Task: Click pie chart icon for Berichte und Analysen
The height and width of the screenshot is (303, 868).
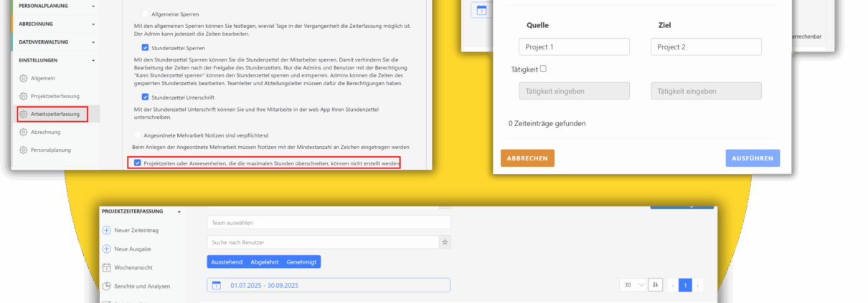Action: (106, 286)
